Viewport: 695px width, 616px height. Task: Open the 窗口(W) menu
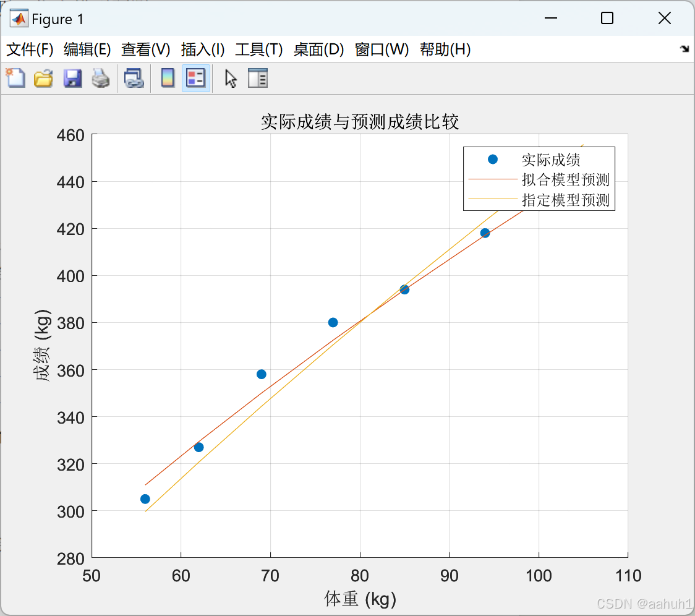point(382,49)
